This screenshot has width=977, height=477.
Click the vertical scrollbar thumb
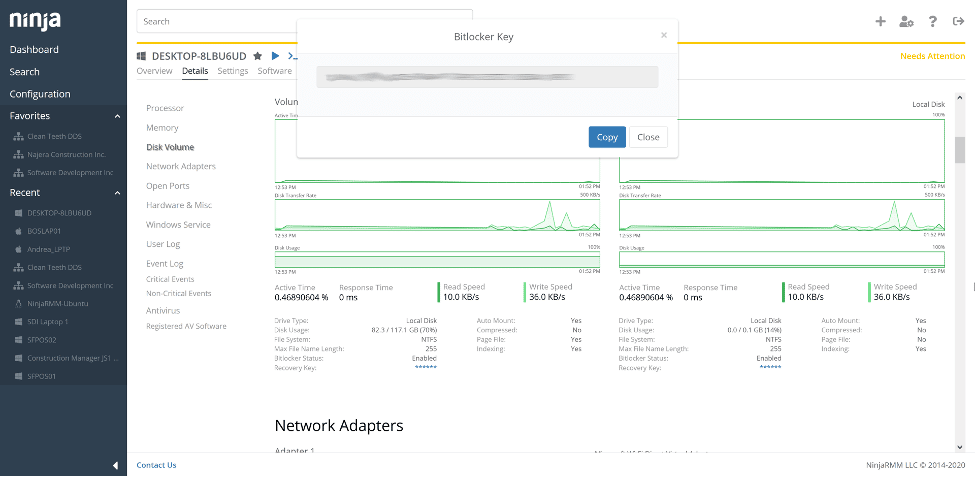(960, 150)
